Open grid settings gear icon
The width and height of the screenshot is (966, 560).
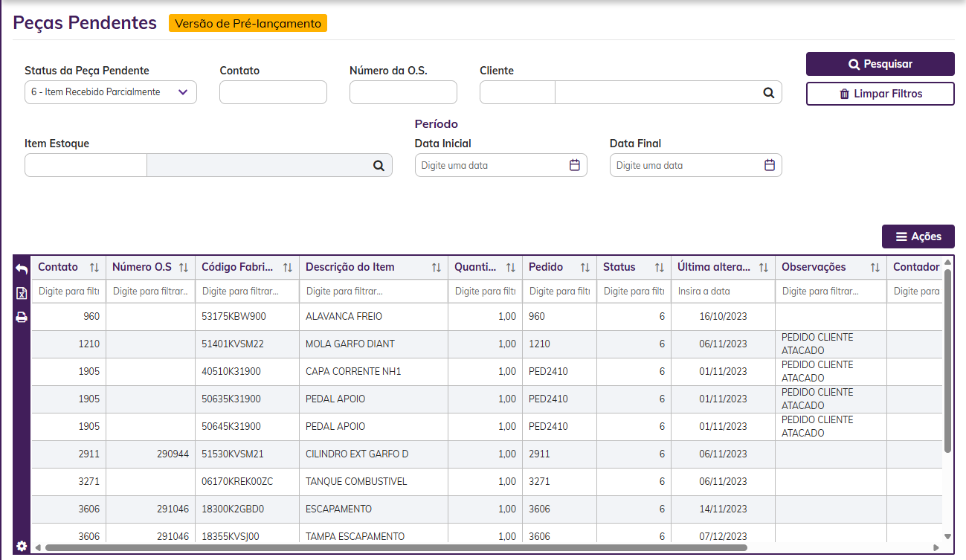(x=22, y=546)
